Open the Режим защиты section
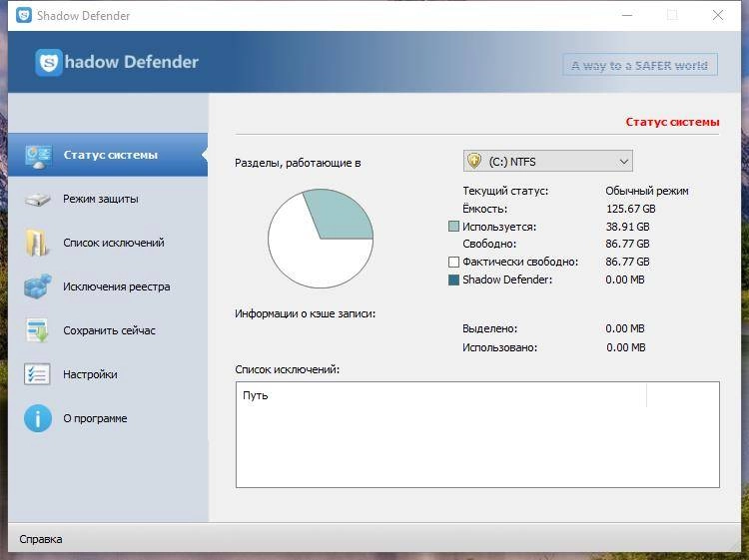 coord(108,199)
